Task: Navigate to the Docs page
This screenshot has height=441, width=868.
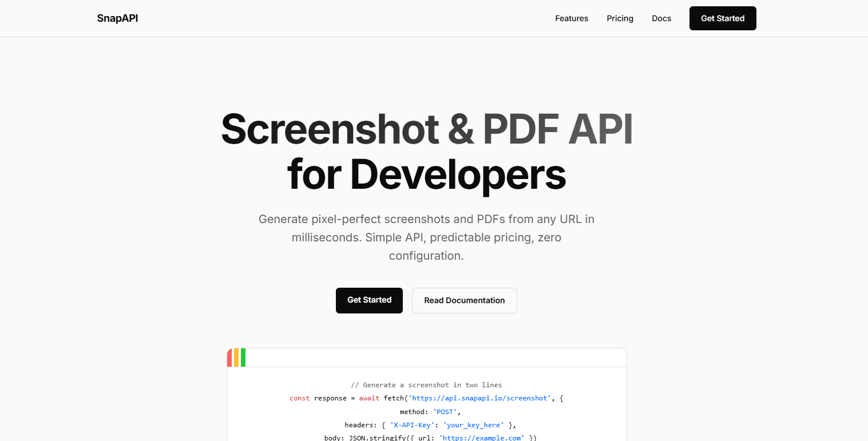Action: [661, 18]
